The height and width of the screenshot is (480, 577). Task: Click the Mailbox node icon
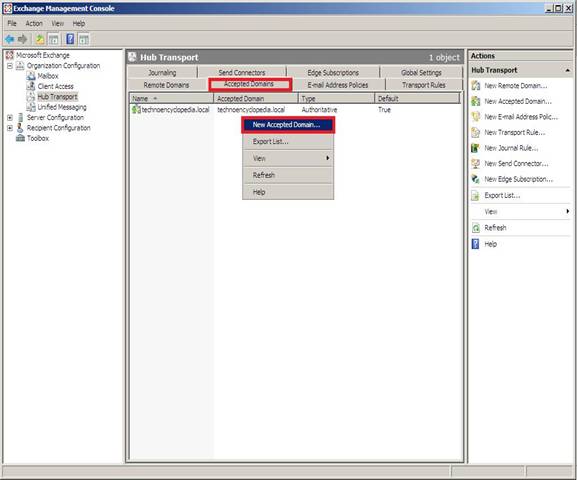31,76
